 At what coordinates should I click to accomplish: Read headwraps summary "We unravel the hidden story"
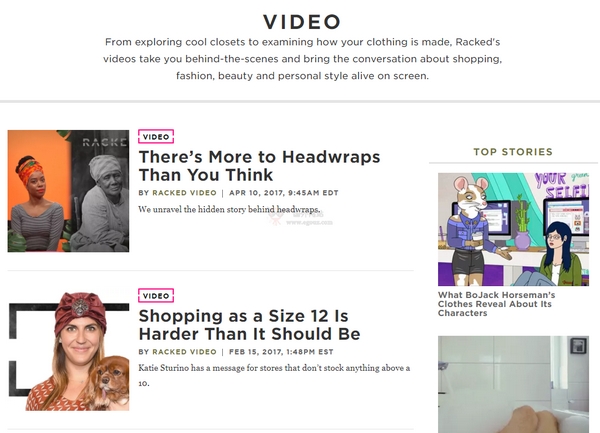point(229,210)
